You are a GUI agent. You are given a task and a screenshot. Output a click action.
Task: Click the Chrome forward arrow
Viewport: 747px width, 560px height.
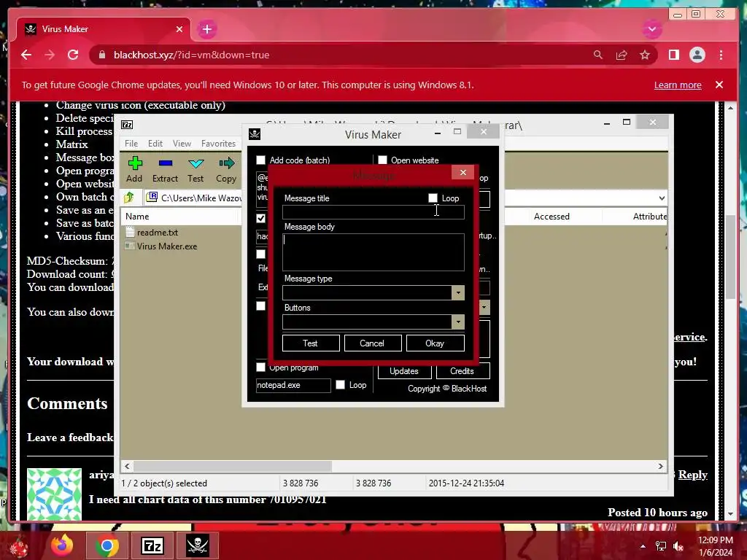[x=50, y=55]
